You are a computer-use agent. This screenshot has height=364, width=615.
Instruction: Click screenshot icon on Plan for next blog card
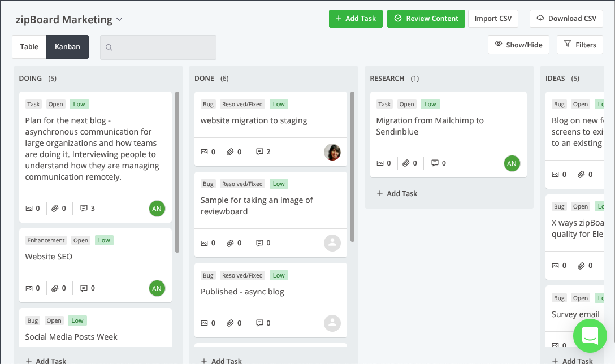(x=29, y=208)
